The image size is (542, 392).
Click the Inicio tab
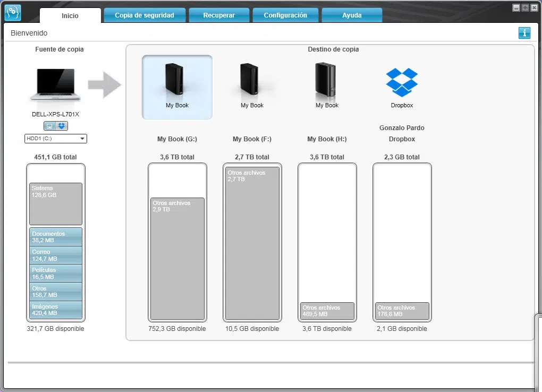coord(70,15)
